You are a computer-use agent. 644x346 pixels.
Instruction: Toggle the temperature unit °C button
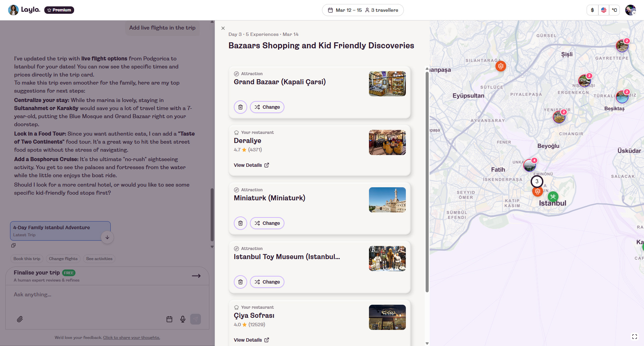pyautogui.click(x=614, y=10)
